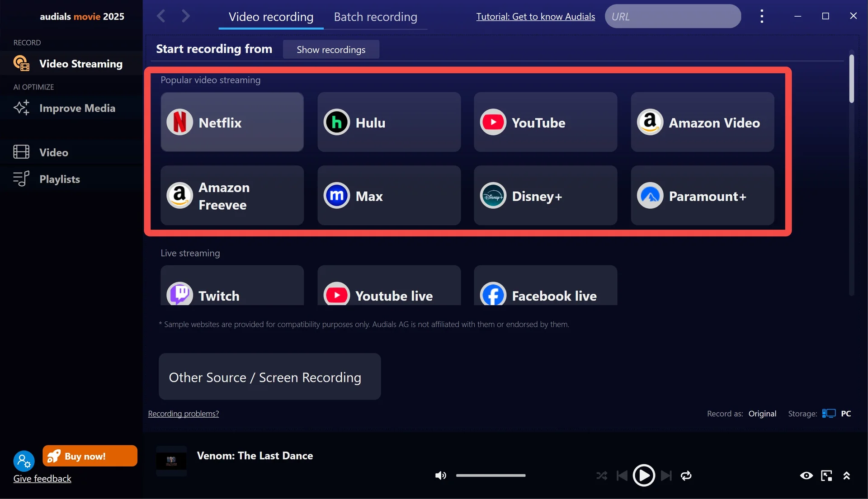868x499 pixels.
Task: Go back with the left arrow
Action: pos(161,16)
